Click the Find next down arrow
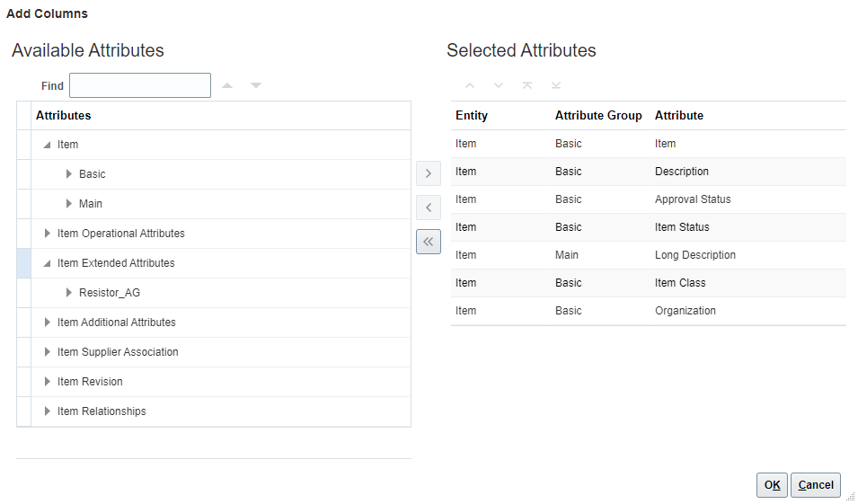This screenshot has height=504, width=858. tap(256, 86)
